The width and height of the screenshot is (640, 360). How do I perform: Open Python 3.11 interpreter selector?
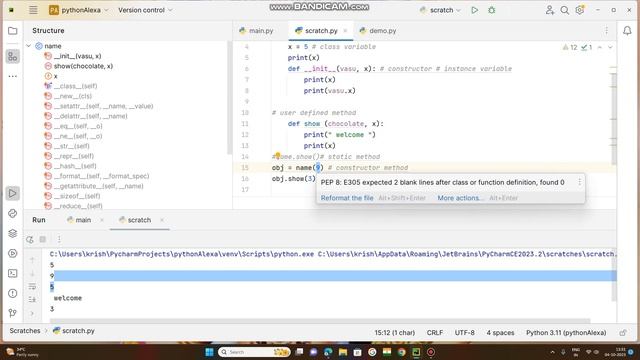(566, 333)
